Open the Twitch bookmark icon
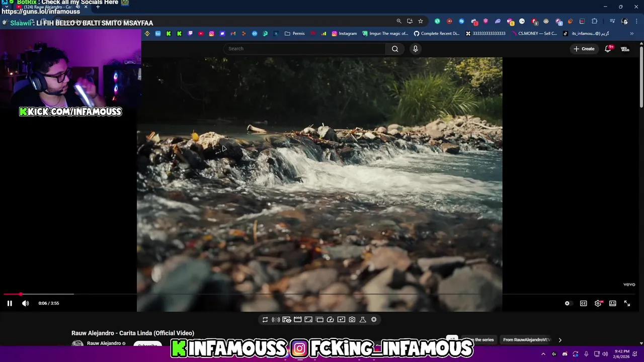Screen dimensions: 644x362 pyautogui.click(x=190, y=34)
